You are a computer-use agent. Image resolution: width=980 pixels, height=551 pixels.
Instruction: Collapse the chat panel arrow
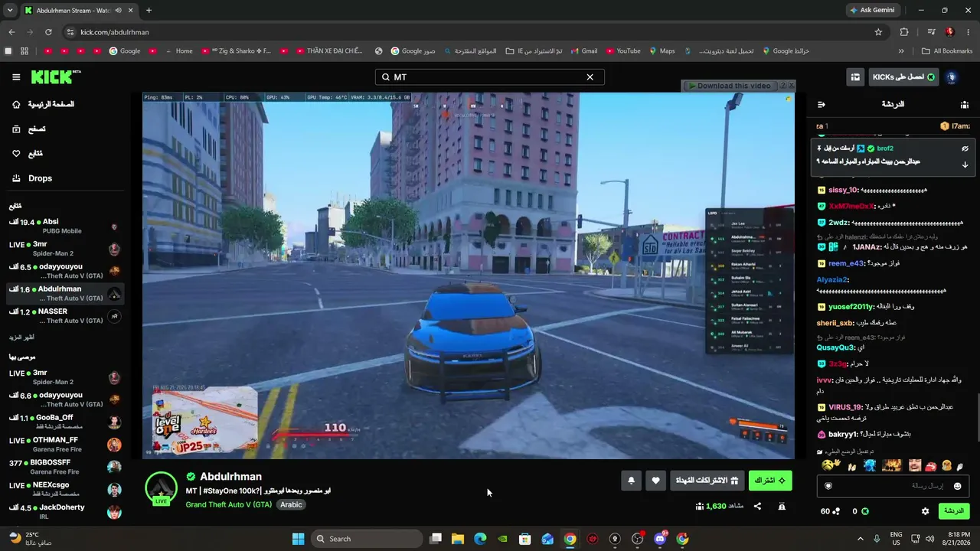[822, 104]
